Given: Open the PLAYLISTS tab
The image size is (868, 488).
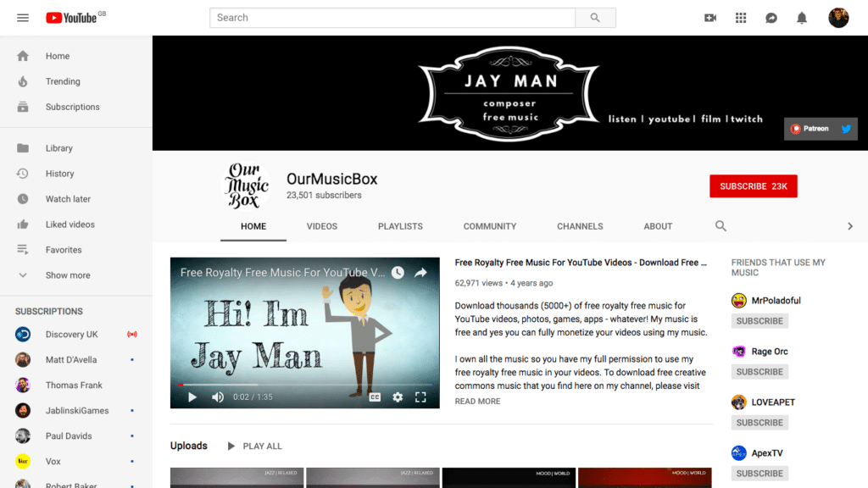Looking at the screenshot, I should (x=400, y=227).
